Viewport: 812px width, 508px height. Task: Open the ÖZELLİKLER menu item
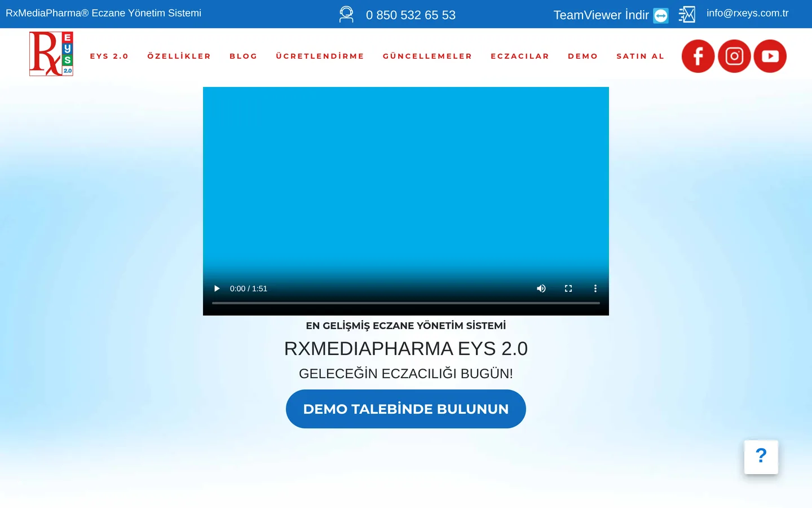click(179, 56)
